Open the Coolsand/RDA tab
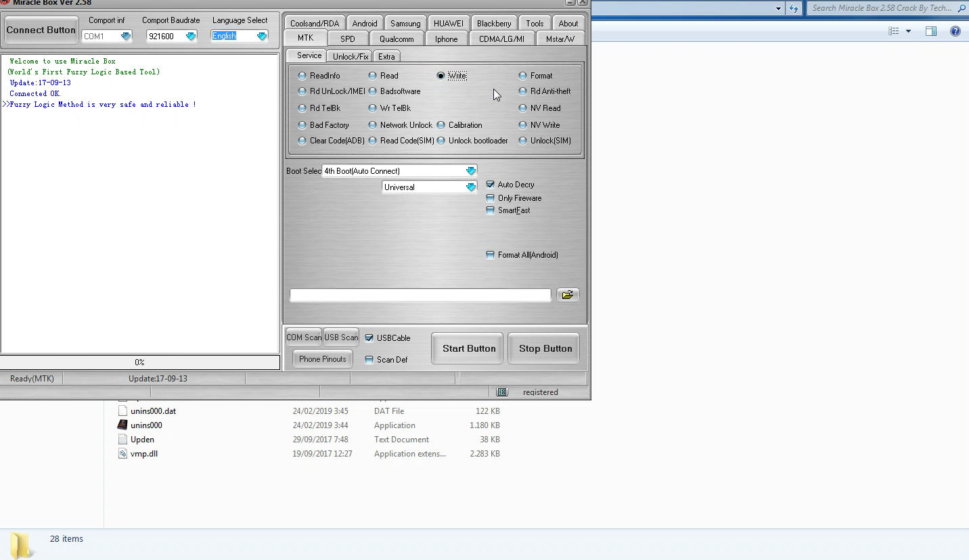 (x=315, y=23)
